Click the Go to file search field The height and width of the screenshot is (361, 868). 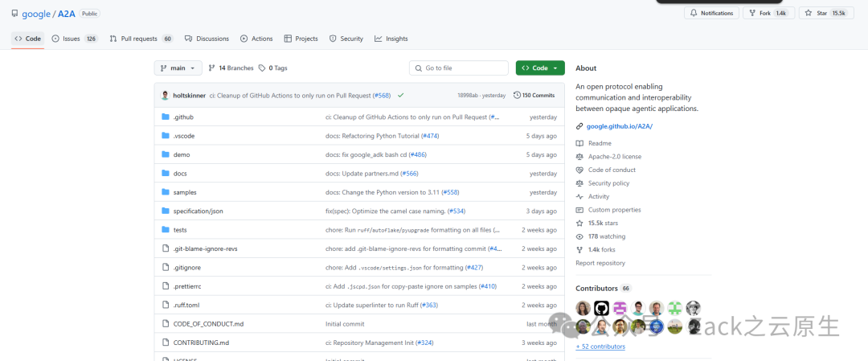click(x=459, y=68)
